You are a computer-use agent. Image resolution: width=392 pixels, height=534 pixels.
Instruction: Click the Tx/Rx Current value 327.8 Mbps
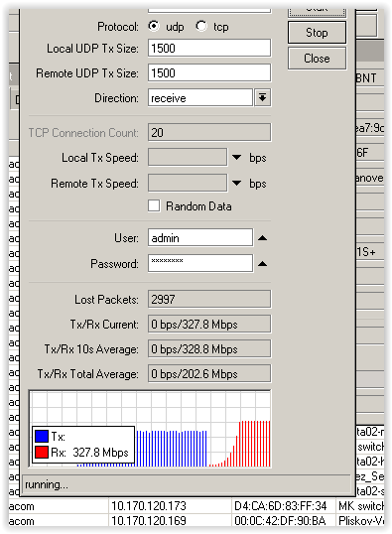209,325
